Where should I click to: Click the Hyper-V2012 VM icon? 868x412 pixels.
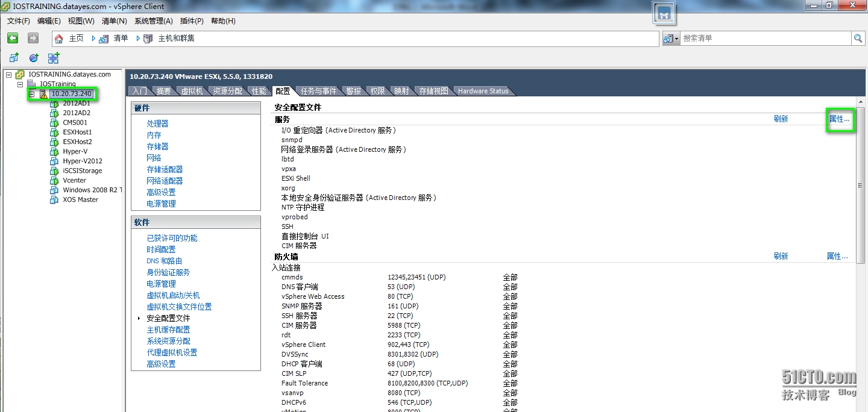[x=55, y=161]
